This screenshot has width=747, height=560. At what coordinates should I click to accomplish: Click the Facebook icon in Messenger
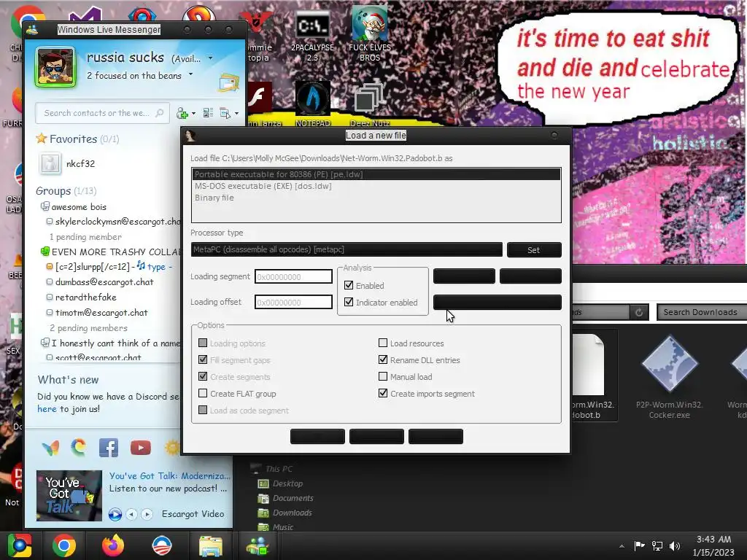[109, 448]
